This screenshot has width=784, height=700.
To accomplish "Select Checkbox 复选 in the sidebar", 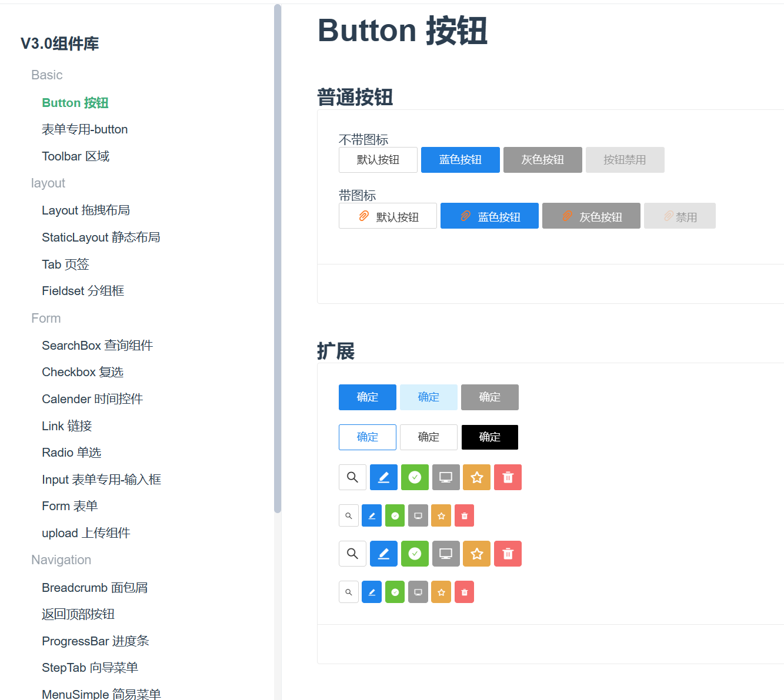I will pos(83,372).
